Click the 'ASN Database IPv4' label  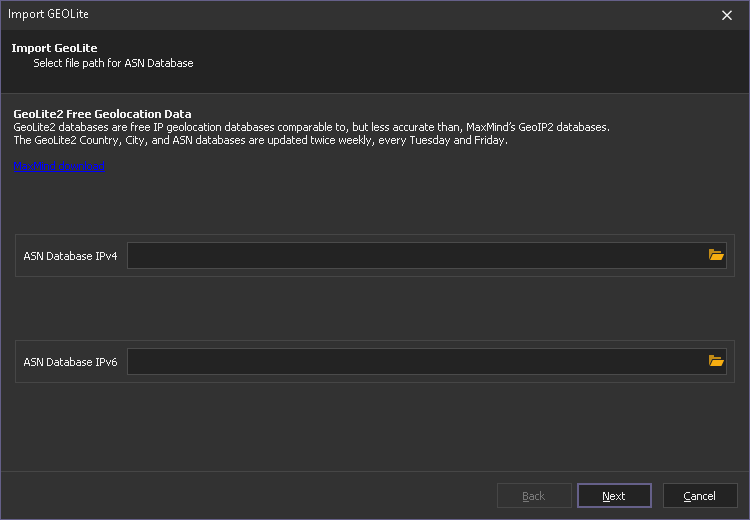(x=70, y=256)
